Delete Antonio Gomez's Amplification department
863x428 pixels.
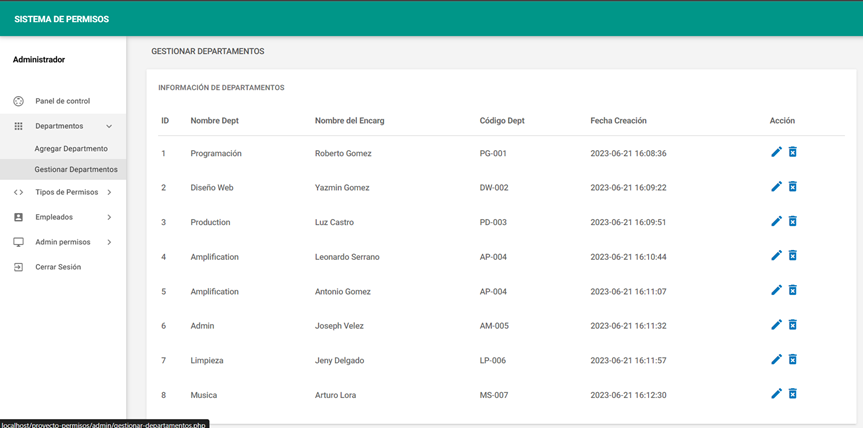tap(793, 290)
